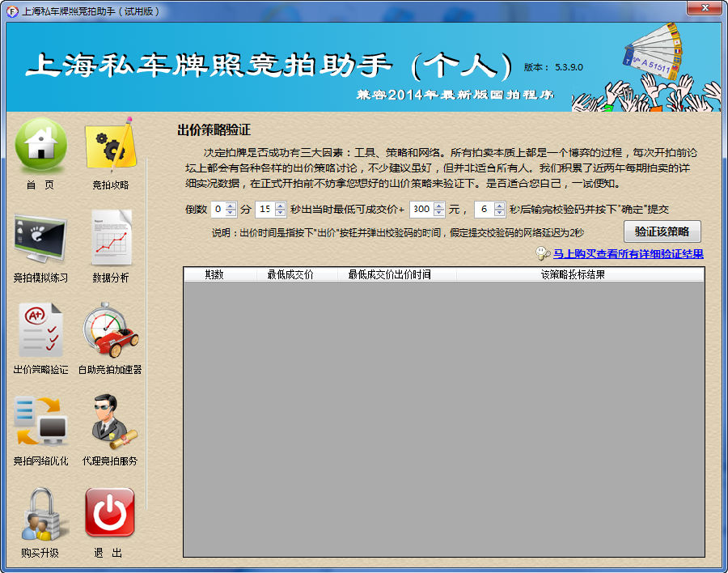Open the 马上购买查看所有详细验证结果 link
The height and width of the screenshot is (573, 728).
tap(628, 254)
